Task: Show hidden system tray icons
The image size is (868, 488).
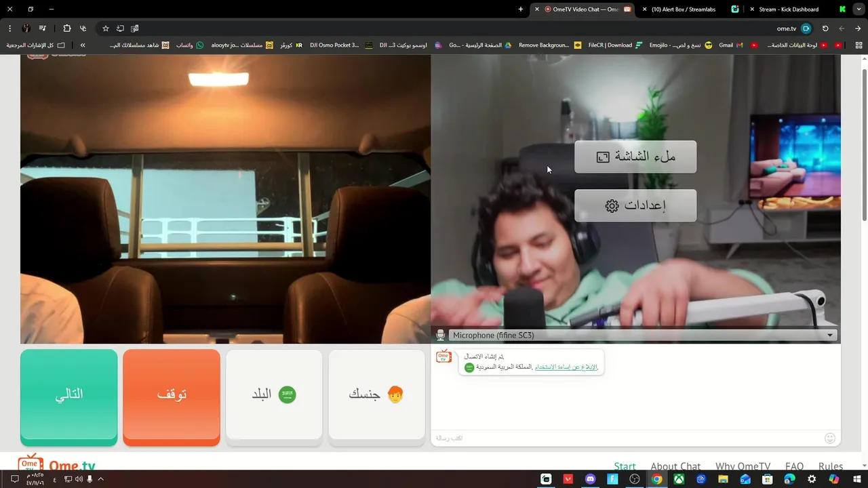Action: 100,479
